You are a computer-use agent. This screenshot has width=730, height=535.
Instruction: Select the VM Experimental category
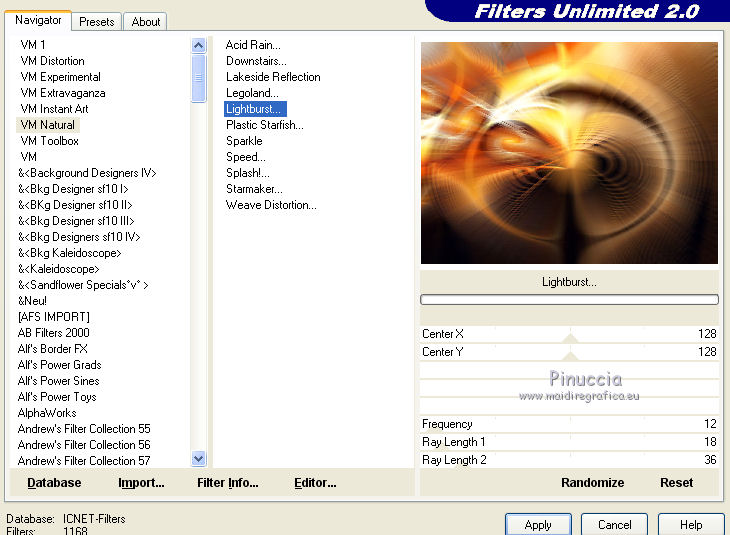click(60, 77)
